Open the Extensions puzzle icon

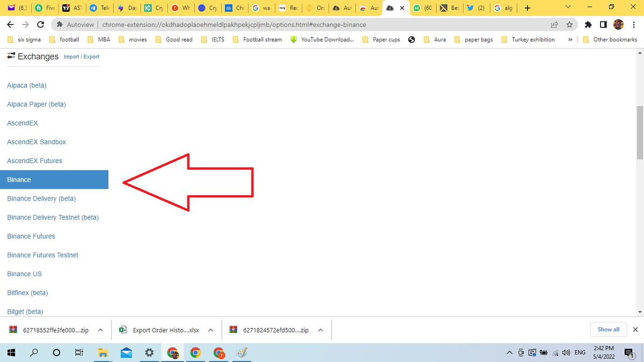click(x=588, y=25)
